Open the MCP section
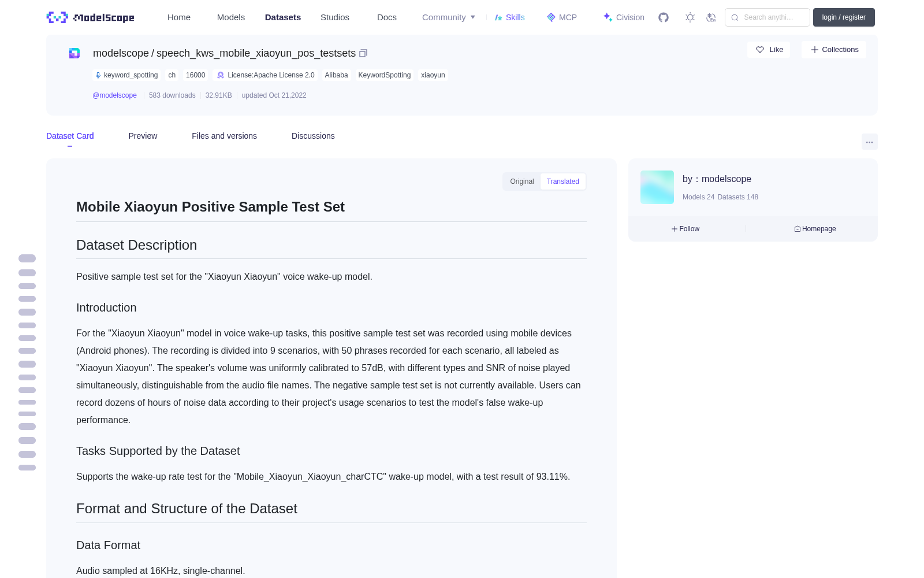The width and height of the screenshot is (924, 578). coord(562,17)
